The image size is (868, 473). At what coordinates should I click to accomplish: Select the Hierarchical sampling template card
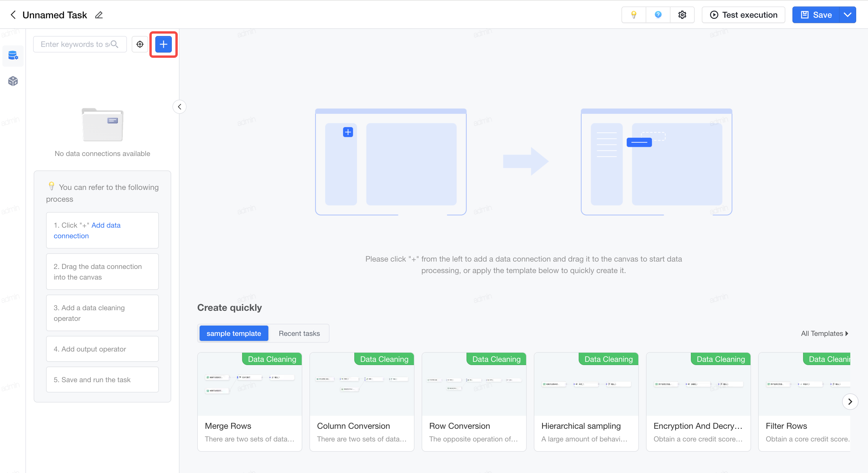point(586,402)
